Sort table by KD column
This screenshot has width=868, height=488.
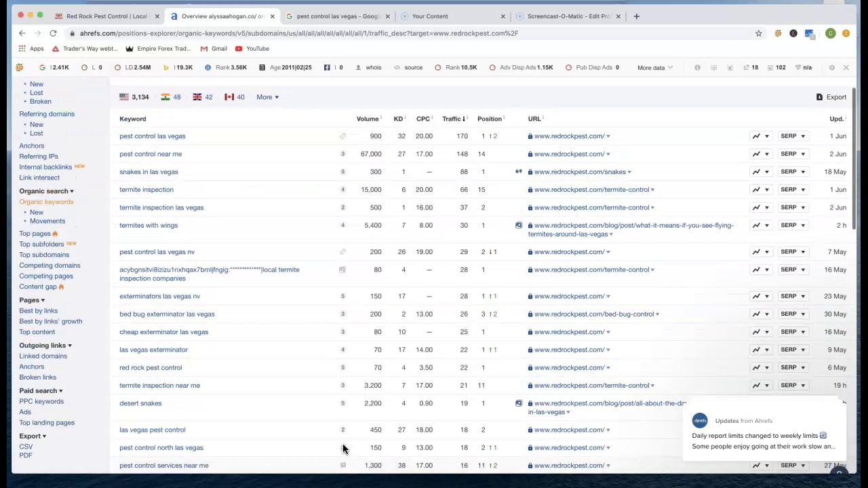(398, 119)
